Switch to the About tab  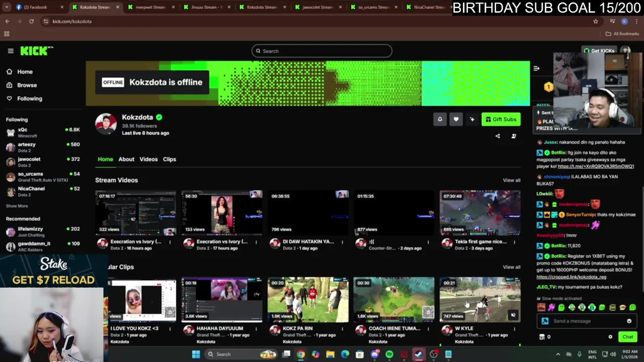pyautogui.click(x=126, y=159)
